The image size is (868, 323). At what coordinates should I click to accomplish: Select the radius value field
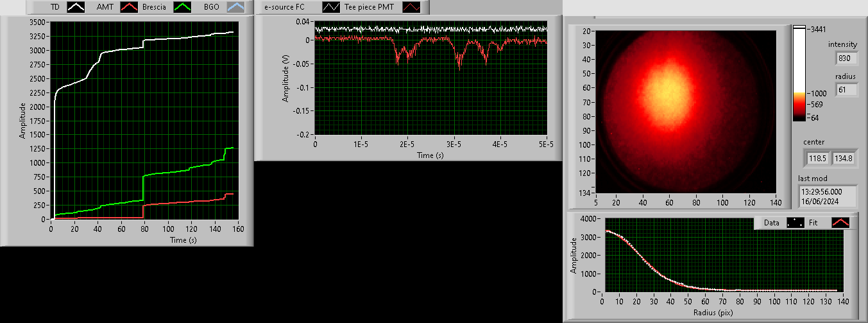(x=847, y=91)
